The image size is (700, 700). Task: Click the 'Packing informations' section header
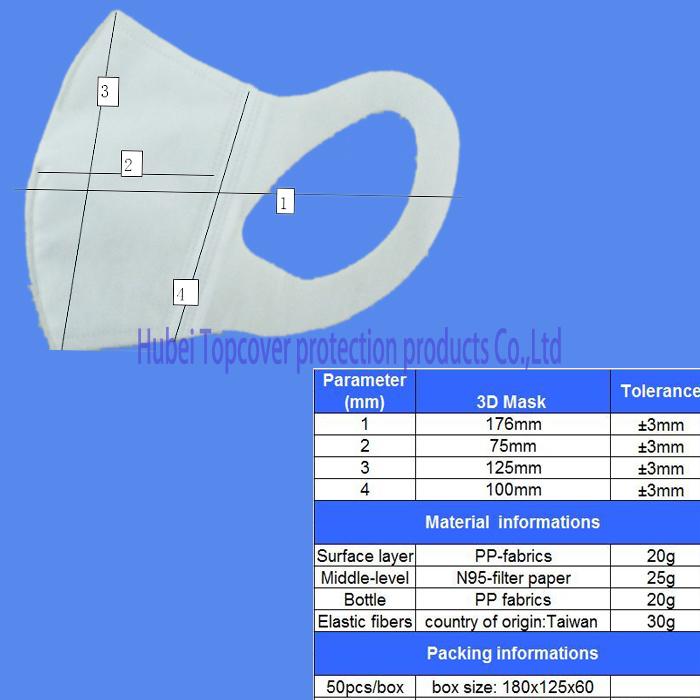[507, 653]
